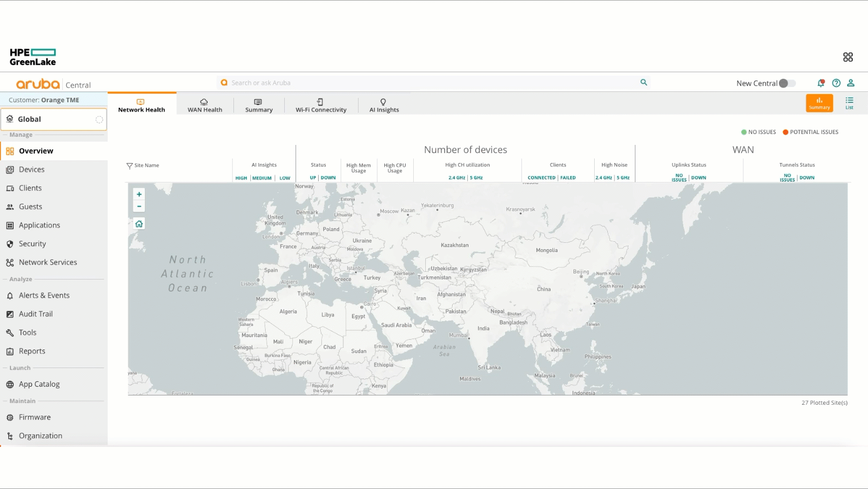The height and width of the screenshot is (489, 868).
Task: Open Applications in sidebar
Action: (x=54, y=225)
